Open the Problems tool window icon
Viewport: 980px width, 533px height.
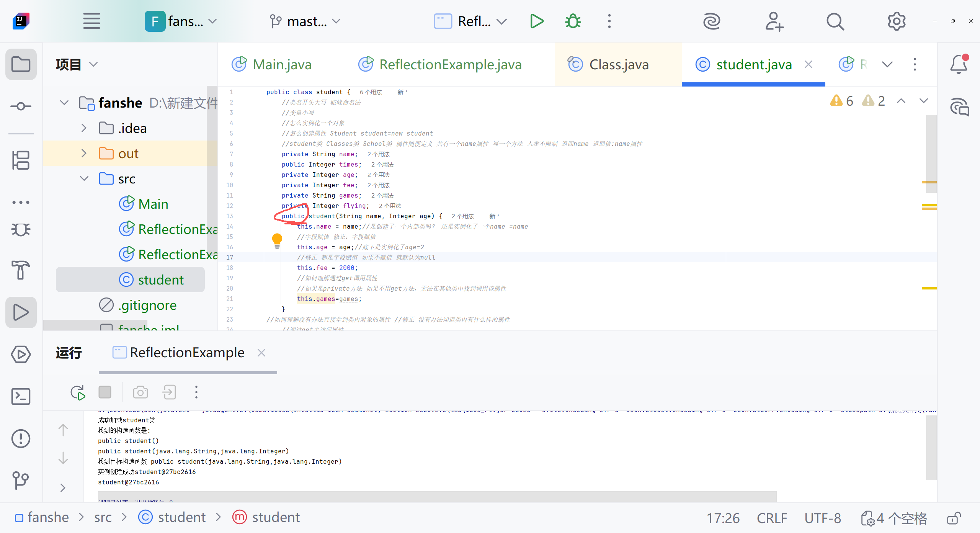tap(21, 438)
